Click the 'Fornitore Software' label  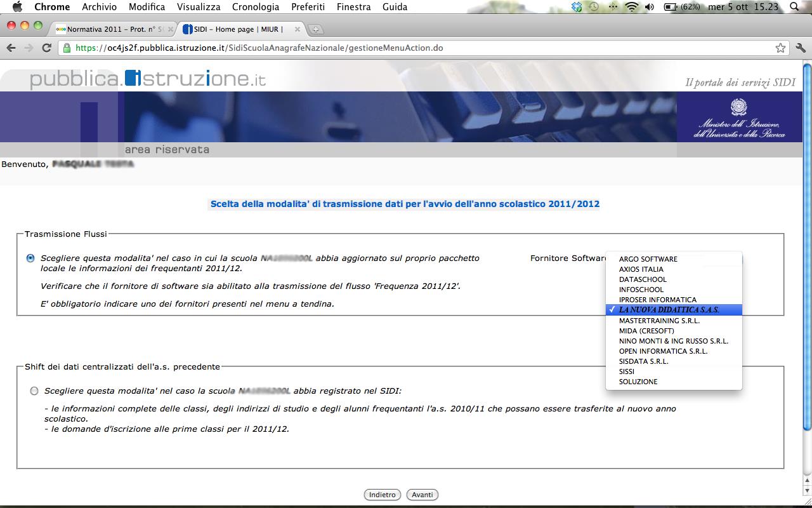coord(568,258)
